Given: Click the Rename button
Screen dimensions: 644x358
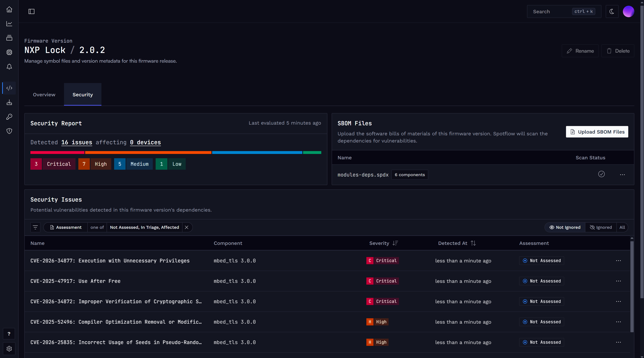Looking at the screenshot, I should point(580,51).
